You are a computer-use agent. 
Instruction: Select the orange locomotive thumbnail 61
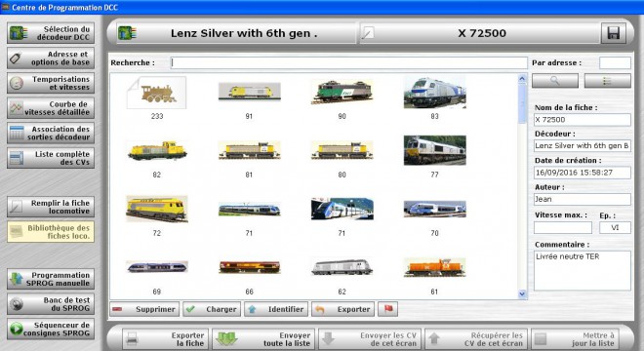[x=434, y=268]
